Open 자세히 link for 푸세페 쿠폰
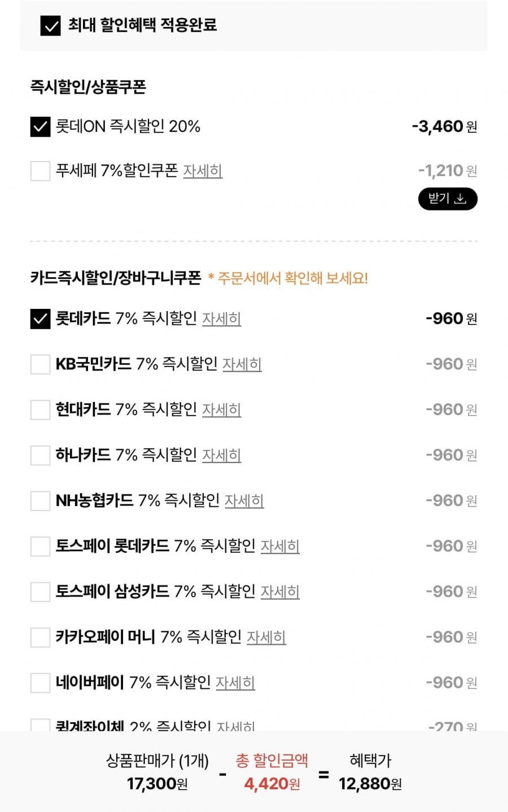The width and height of the screenshot is (508, 812). click(x=203, y=171)
